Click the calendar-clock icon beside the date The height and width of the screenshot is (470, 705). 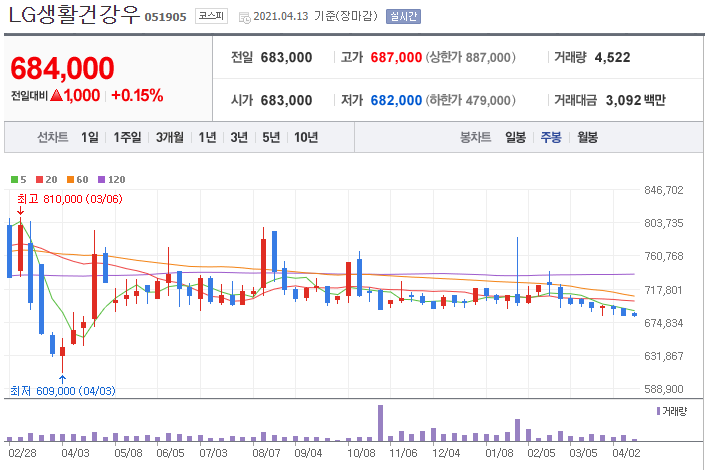(x=245, y=18)
